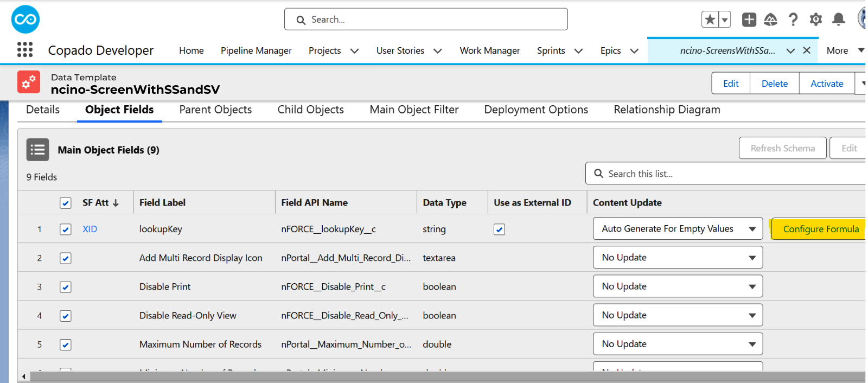This screenshot has height=383, width=868.
Task: Sort by the Data Type column header
Action: click(444, 203)
